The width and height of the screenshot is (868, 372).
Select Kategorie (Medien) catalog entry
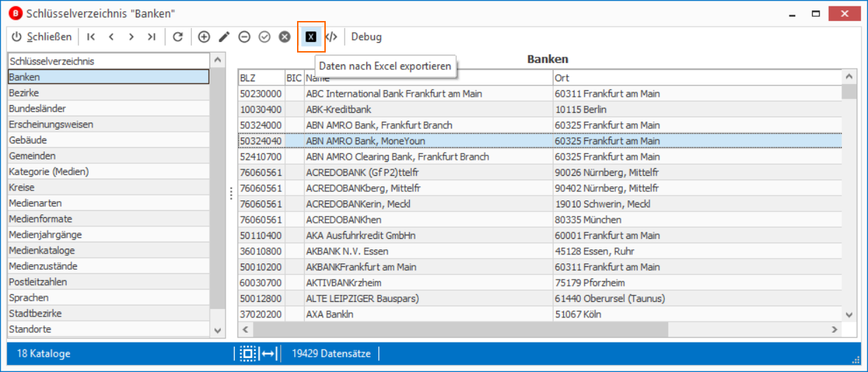click(x=109, y=172)
